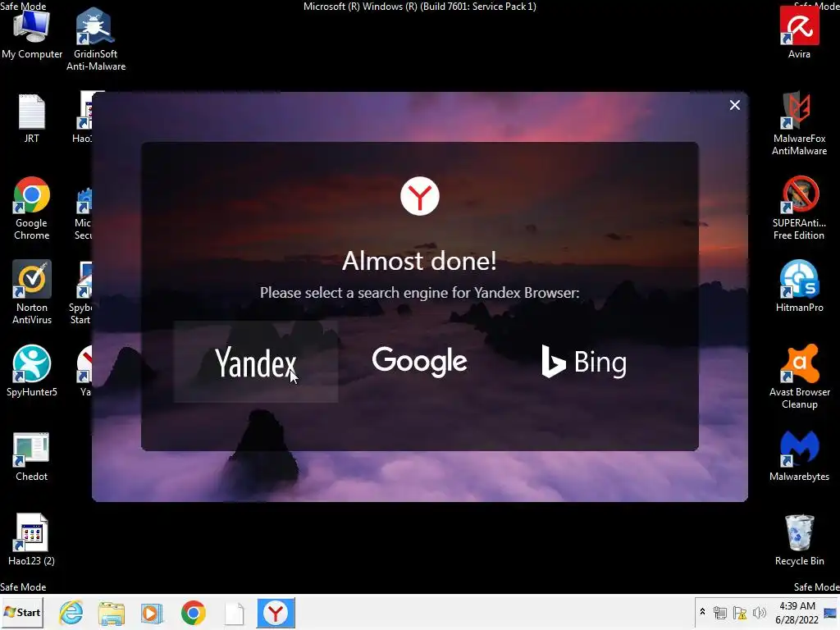Choose Google as the search engine

[x=419, y=362]
